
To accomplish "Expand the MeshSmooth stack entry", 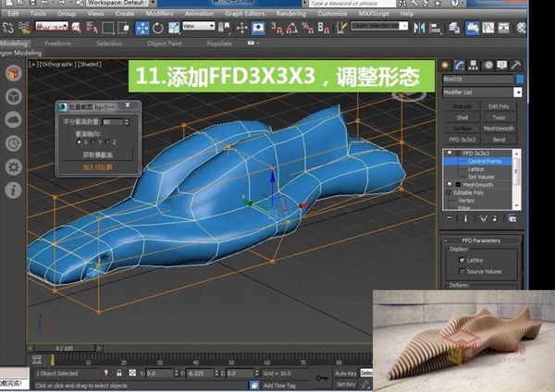I will pos(458,185).
